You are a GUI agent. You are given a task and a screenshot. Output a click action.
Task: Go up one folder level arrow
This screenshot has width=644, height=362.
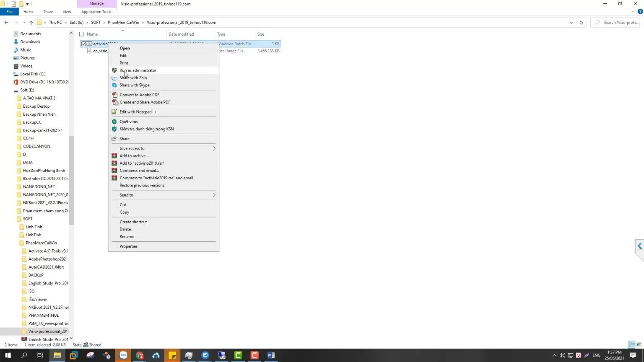pos(31,23)
